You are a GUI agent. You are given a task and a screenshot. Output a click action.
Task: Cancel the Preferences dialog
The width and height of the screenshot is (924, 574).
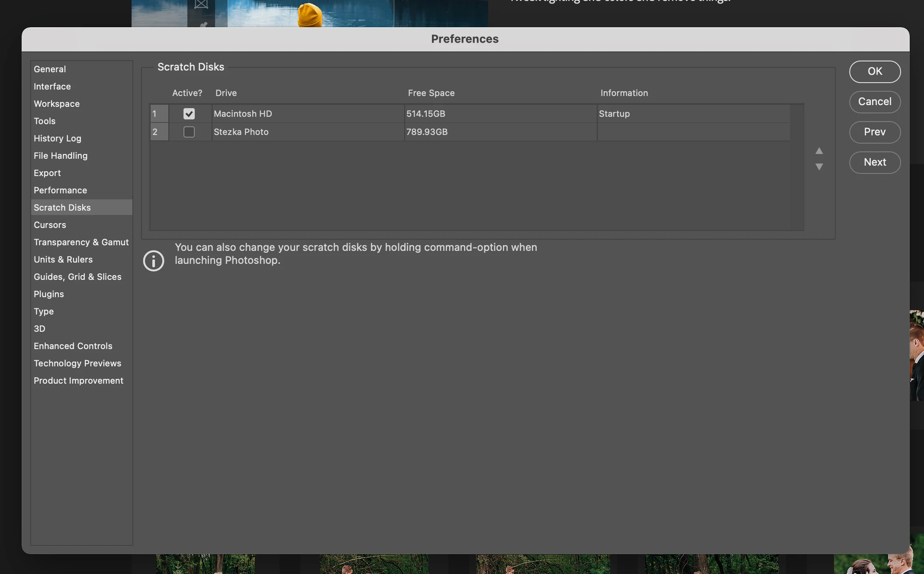874,102
